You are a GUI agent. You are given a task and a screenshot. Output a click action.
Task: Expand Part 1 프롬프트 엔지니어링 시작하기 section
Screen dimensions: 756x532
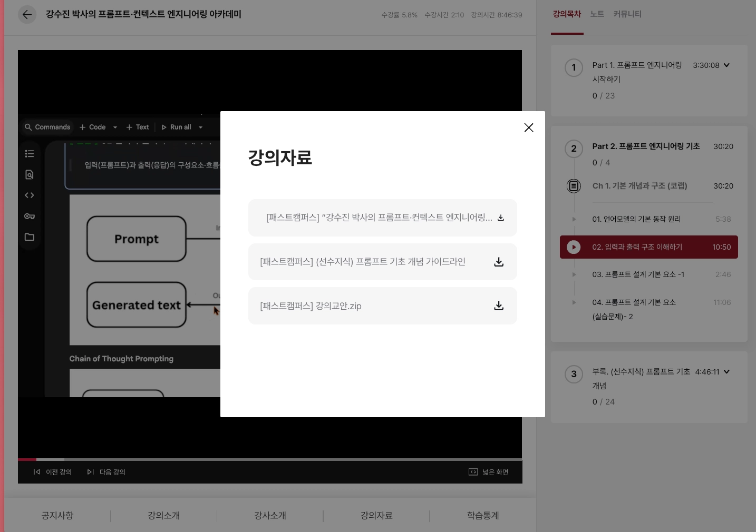pos(726,65)
